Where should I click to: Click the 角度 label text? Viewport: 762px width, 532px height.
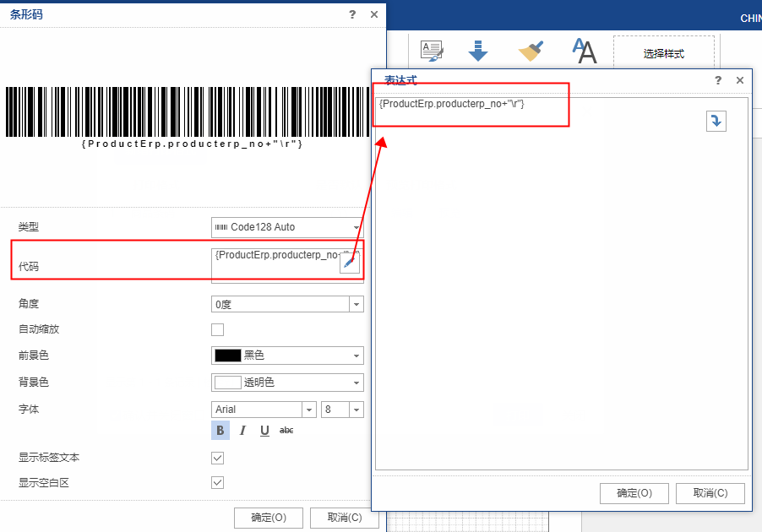click(29, 304)
